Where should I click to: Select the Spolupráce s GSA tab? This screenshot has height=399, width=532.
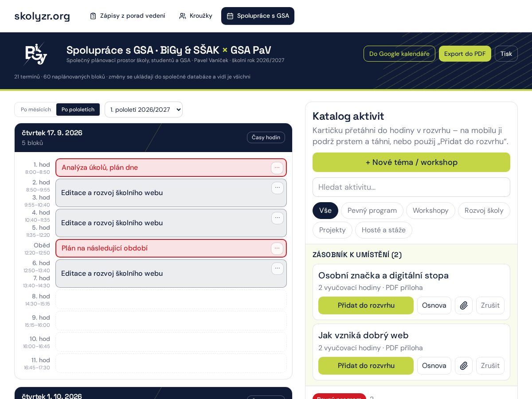coord(258,16)
